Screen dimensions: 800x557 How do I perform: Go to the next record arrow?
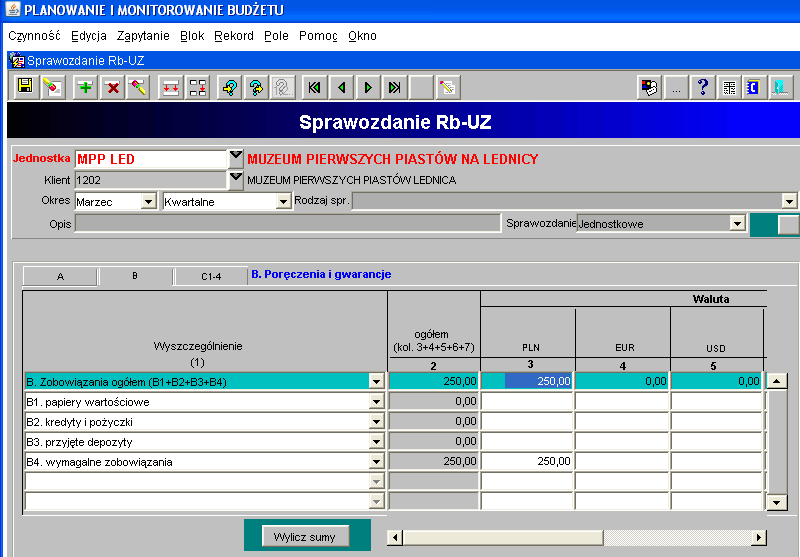pyautogui.click(x=368, y=87)
